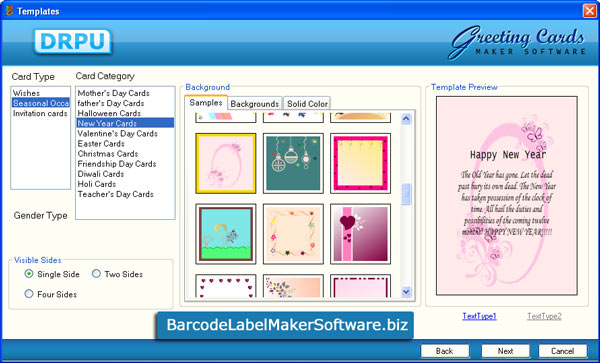This screenshot has width=600, height=363.
Task: Select Christmas Cards in Card Category list
Action: [108, 154]
